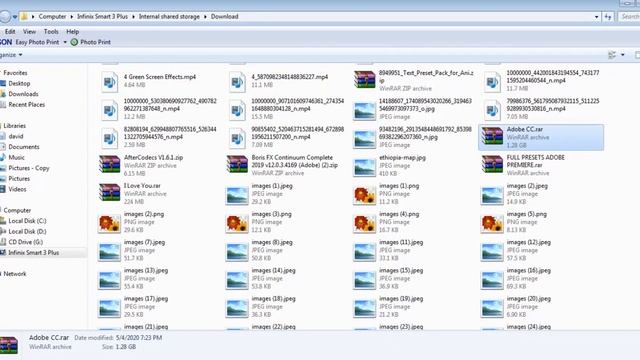640x360 pixels.
Task: Click the Search input field
Action: click(629, 17)
